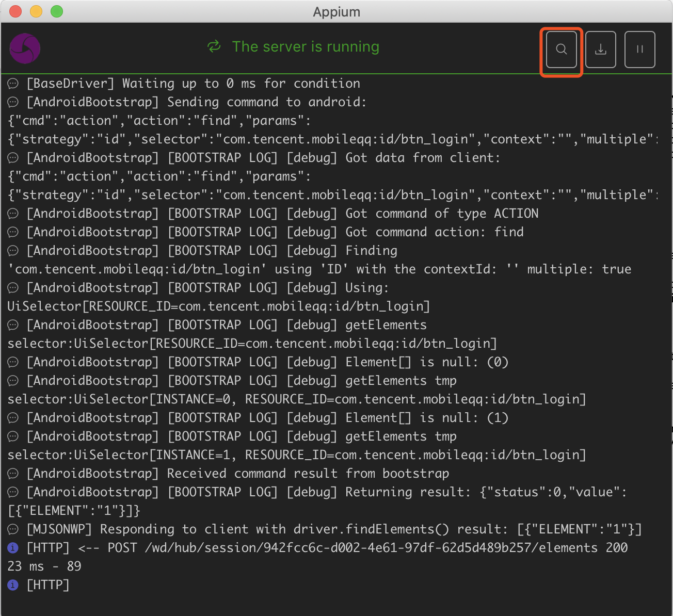Select 'Element[] is null: (0)' text

pos(427,362)
